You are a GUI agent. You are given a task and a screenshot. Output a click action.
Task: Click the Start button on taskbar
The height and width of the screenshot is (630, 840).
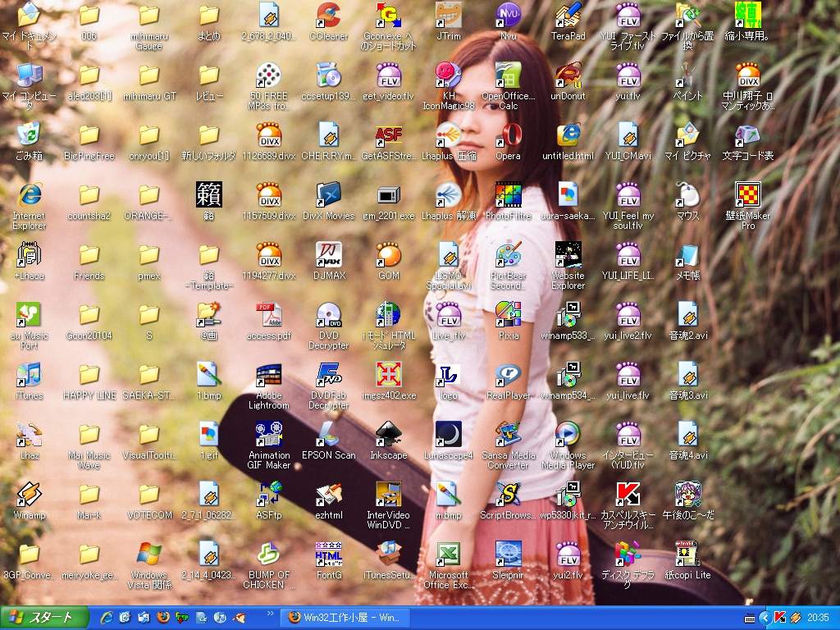tap(44, 618)
